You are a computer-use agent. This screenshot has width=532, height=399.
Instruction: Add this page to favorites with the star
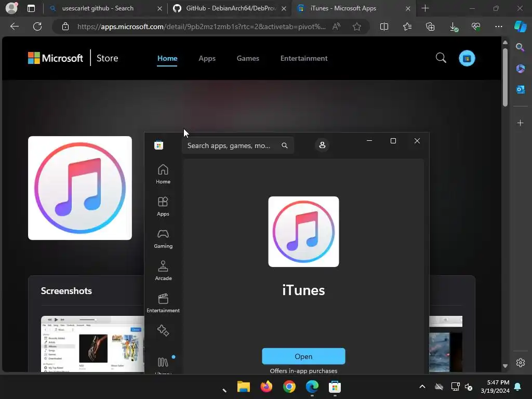click(356, 26)
